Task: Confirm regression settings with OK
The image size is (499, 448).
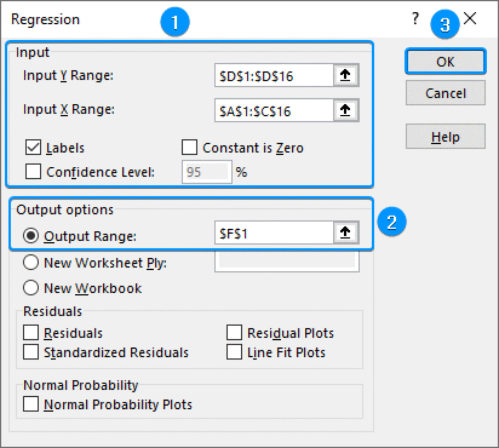Action: pyautogui.click(x=445, y=62)
